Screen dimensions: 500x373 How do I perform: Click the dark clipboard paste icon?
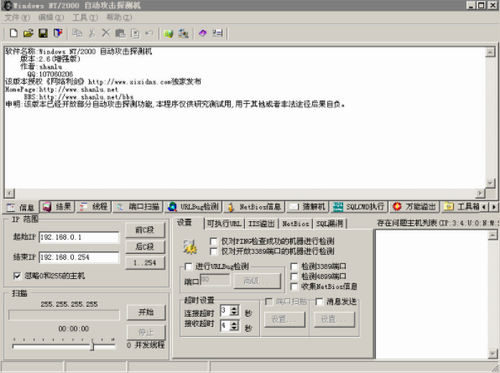click(x=120, y=33)
